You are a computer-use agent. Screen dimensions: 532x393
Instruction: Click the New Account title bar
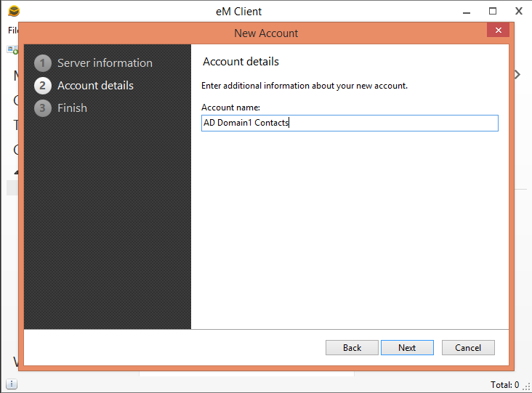click(266, 33)
